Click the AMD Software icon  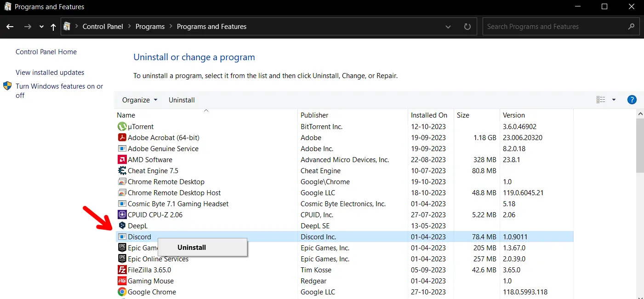(122, 159)
